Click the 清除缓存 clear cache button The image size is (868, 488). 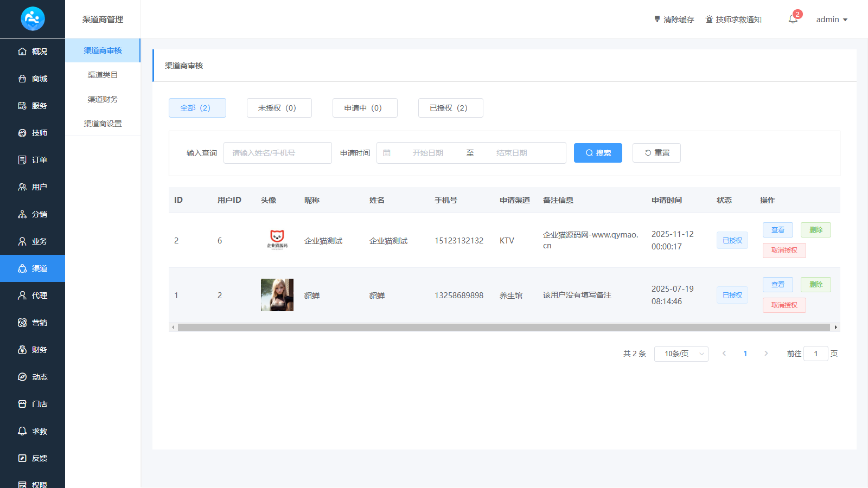674,20
